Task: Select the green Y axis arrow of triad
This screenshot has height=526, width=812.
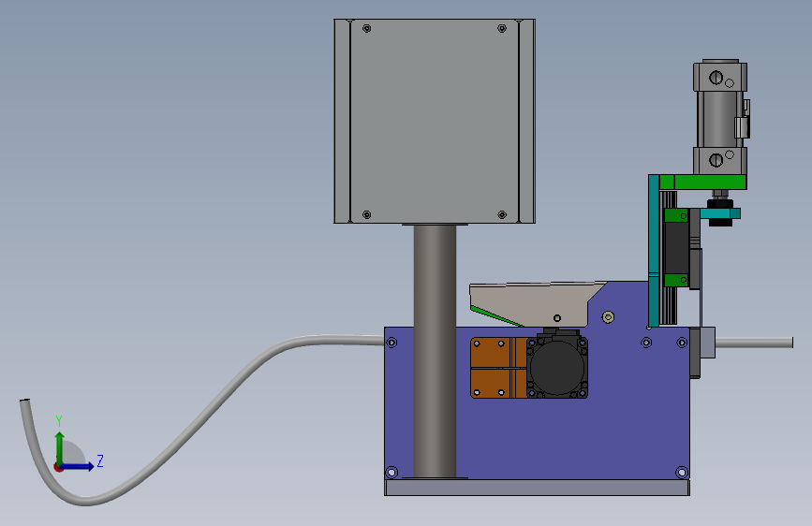Action: tap(60, 447)
